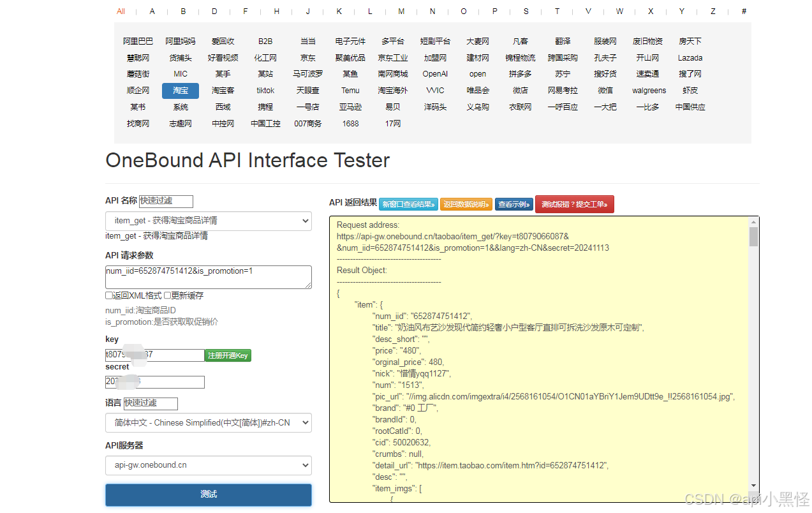Viewport: 812px width, 513px height.
Task: Click the detail_url value in the result
Action: click(x=512, y=466)
